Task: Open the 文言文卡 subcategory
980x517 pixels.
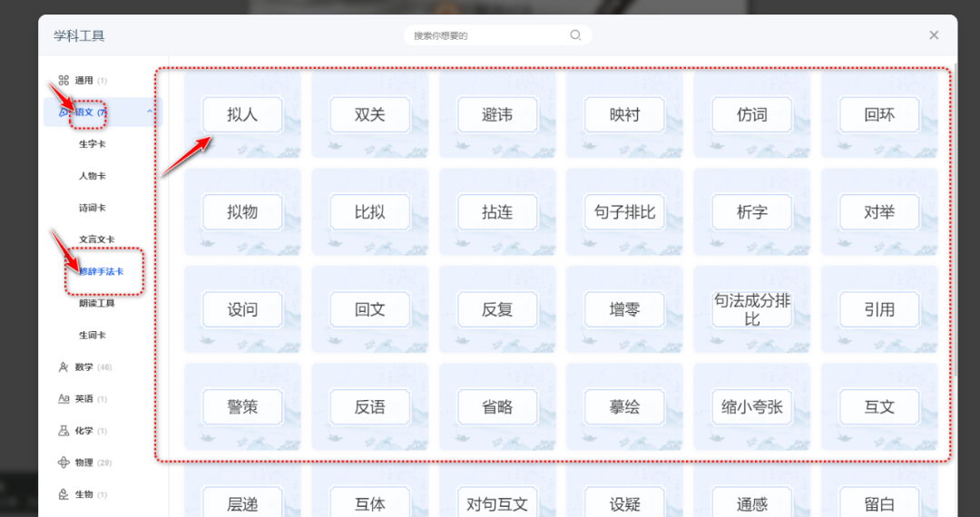Action: [x=96, y=239]
